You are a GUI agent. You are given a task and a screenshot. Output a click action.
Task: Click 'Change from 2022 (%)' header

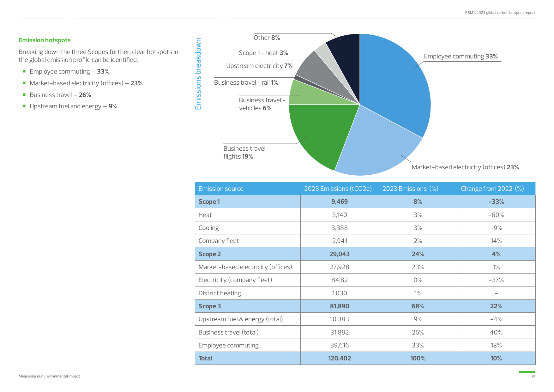pyautogui.click(x=492, y=189)
